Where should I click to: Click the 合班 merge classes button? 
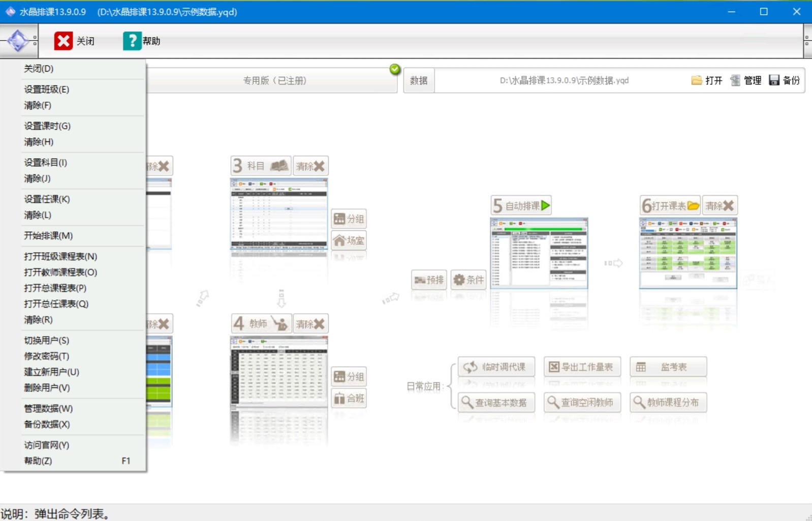pos(349,398)
